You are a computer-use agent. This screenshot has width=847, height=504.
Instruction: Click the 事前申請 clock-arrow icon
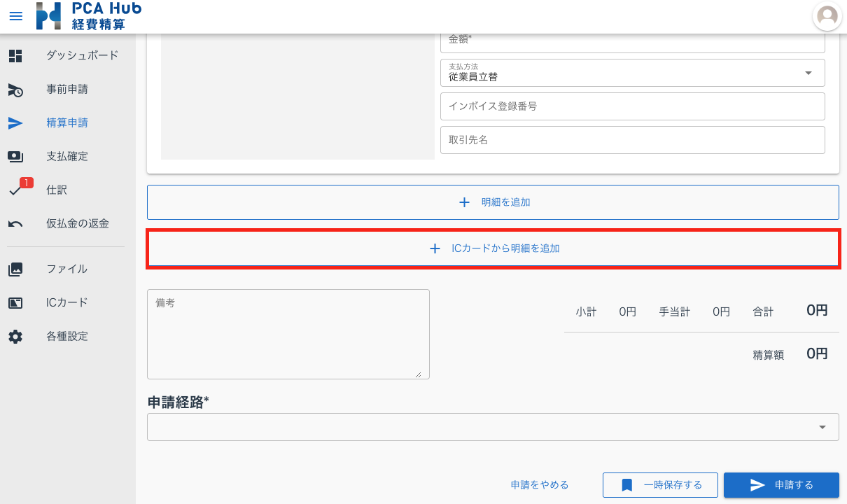15,90
